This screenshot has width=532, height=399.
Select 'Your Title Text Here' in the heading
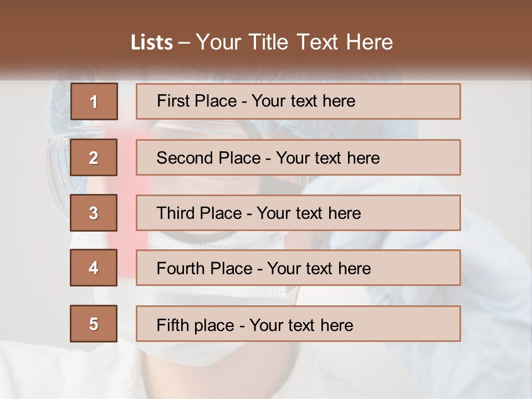[x=294, y=43]
